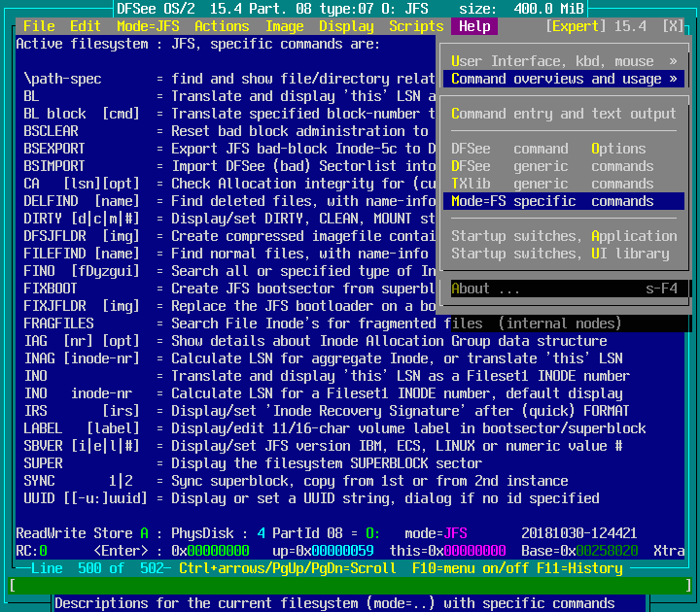
Task: Open the Scripts menu
Action: coord(416,26)
